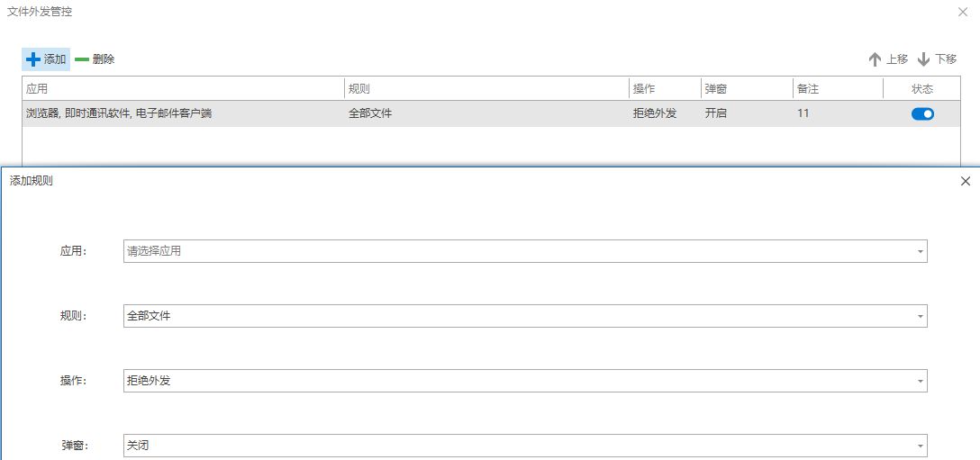Click the blue plus Add icon
The width and height of the screenshot is (980, 460).
click(x=33, y=59)
